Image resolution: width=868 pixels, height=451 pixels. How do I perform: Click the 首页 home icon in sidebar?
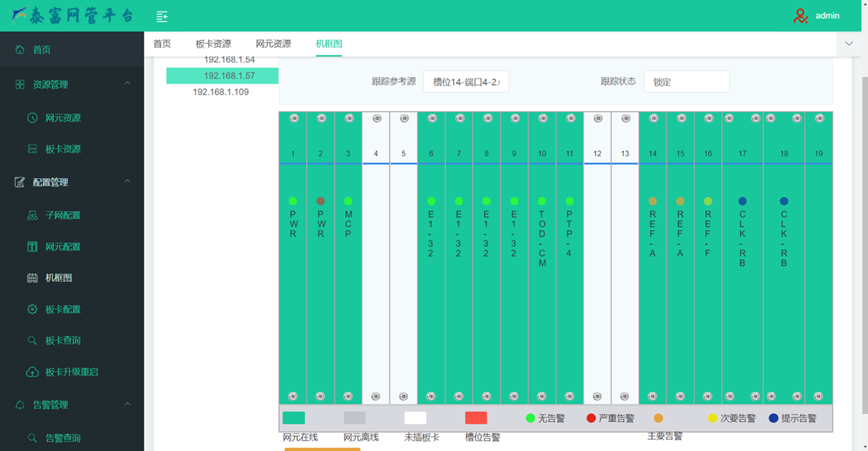pyautogui.click(x=20, y=50)
